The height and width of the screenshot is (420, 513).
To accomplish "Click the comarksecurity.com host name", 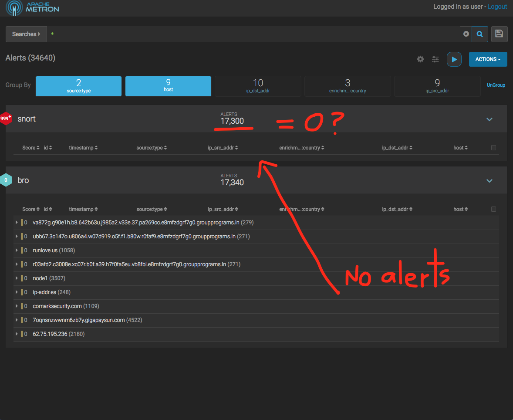I will coord(57,306).
